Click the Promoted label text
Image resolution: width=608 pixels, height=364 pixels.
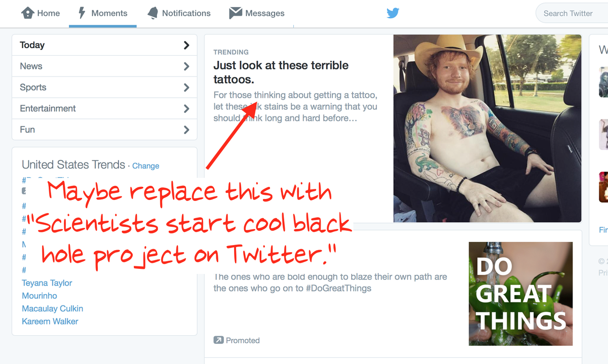[243, 340]
